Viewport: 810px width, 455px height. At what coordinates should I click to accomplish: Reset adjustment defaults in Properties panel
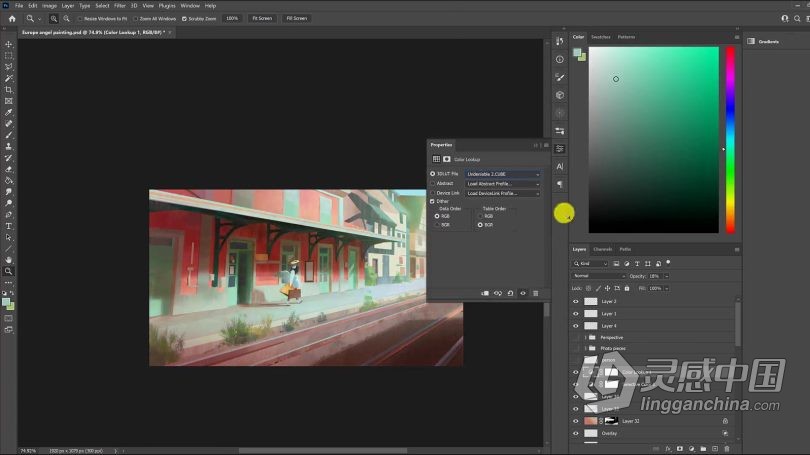(510, 293)
